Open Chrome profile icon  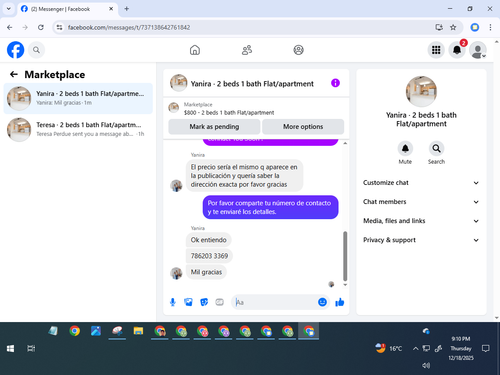(x=475, y=27)
